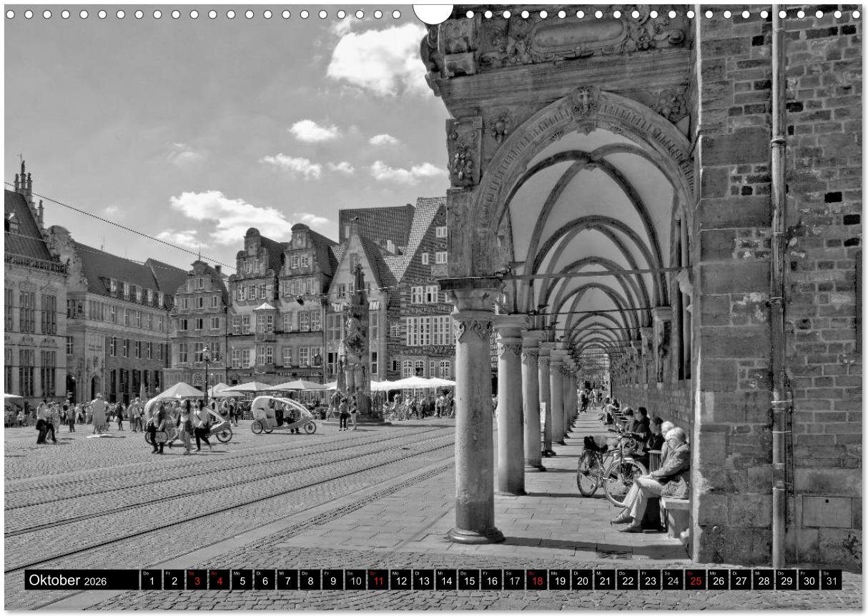Select day 2 in the calendar strip
This screenshot has width=868, height=616.
click(174, 580)
